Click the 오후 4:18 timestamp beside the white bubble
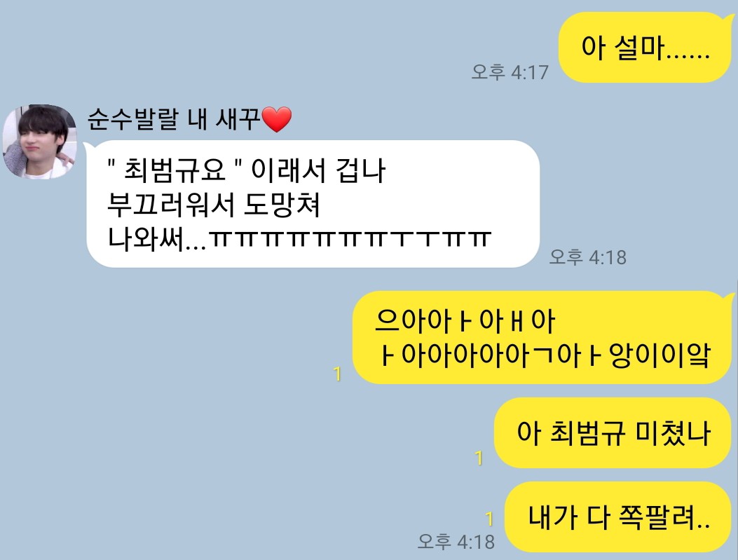This screenshot has width=738, height=560. click(588, 257)
